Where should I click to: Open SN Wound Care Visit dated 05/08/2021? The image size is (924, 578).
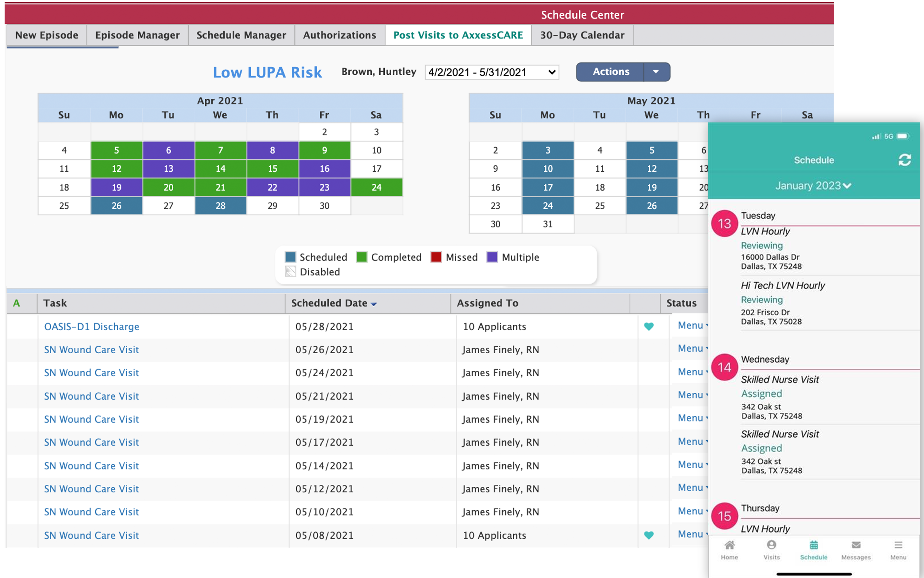(91, 535)
